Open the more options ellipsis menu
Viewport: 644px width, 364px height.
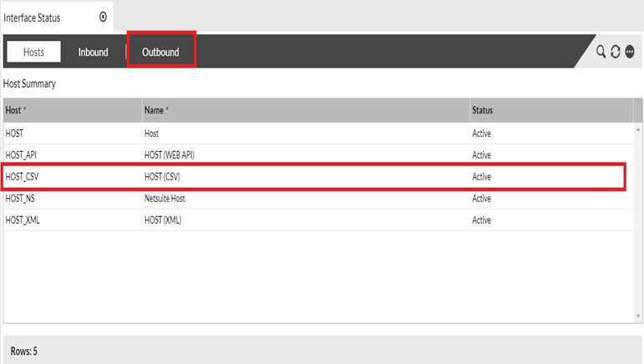click(x=629, y=52)
